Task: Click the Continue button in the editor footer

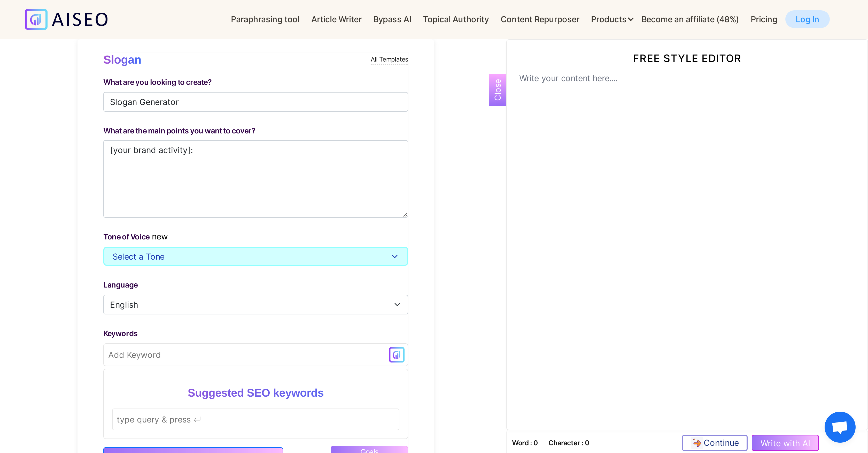Action: (x=714, y=443)
